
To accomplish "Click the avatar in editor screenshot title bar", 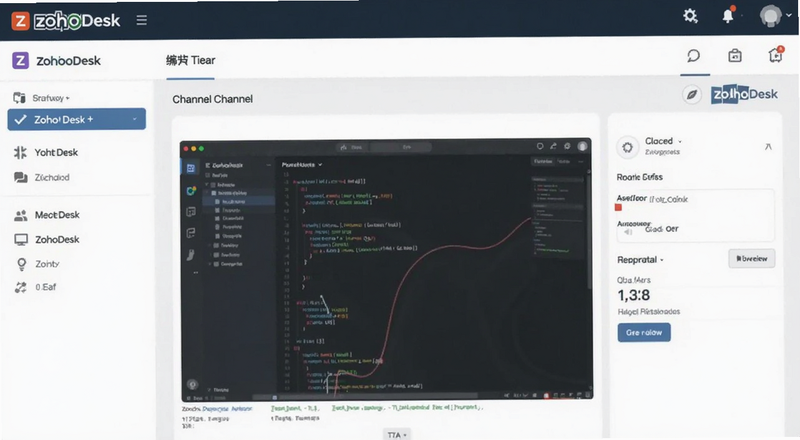I will coord(582,146).
